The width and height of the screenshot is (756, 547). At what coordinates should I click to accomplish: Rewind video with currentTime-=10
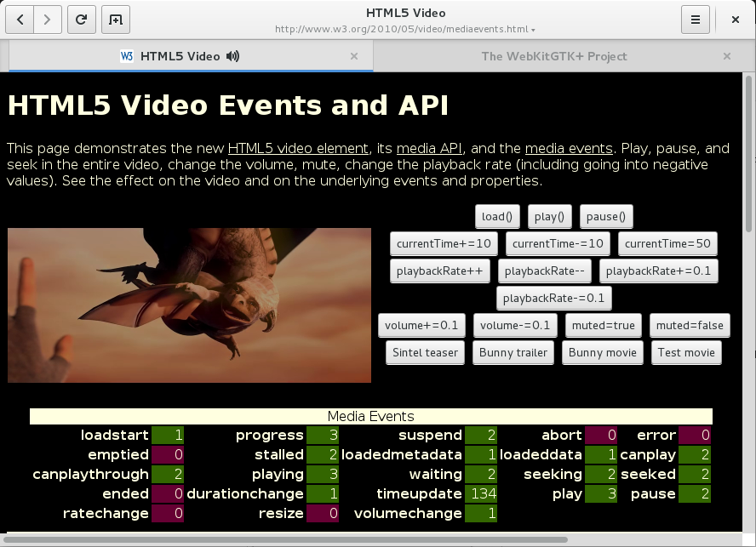[x=558, y=243]
